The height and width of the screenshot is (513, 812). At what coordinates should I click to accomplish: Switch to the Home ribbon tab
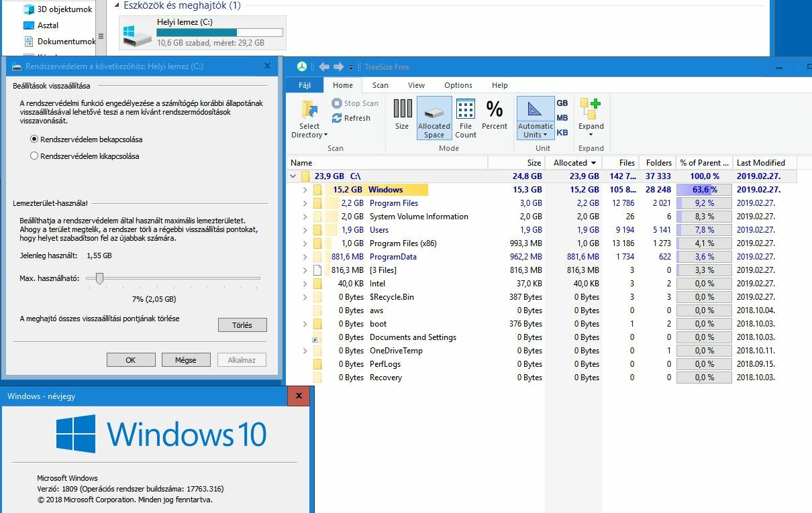[343, 85]
